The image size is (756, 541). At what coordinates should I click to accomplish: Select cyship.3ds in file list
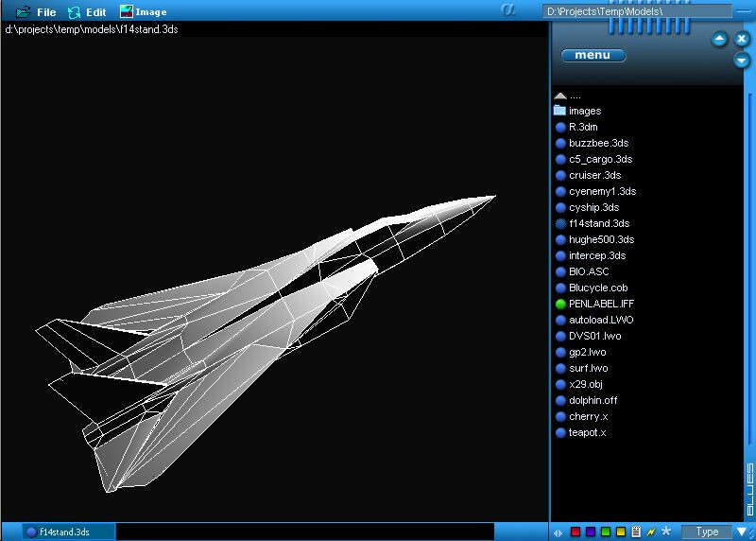click(587, 207)
